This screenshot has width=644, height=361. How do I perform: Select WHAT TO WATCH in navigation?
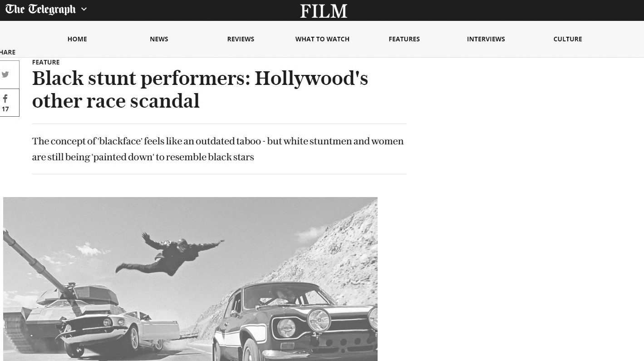pyautogui.click(x=322, y=39)
